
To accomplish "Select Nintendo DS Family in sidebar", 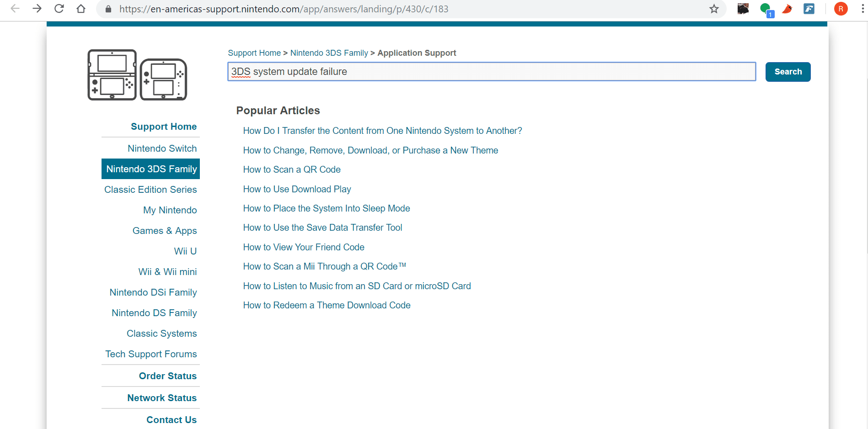I will 155,313.
